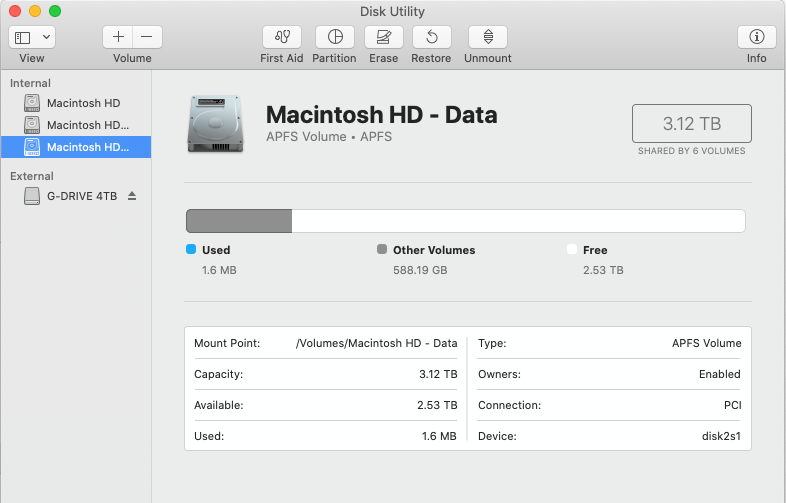Click the Type APFS Volume value
The image size is (786, 503).
(x=707, y=343)
